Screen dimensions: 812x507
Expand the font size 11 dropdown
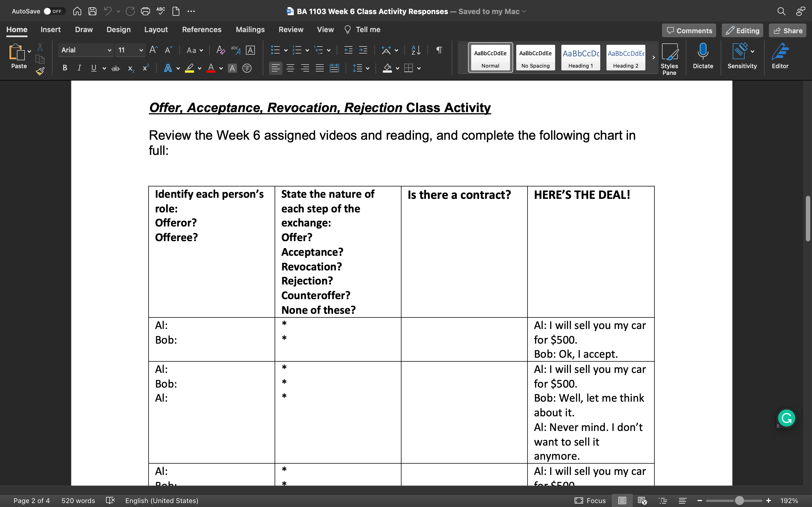(141, 50)
